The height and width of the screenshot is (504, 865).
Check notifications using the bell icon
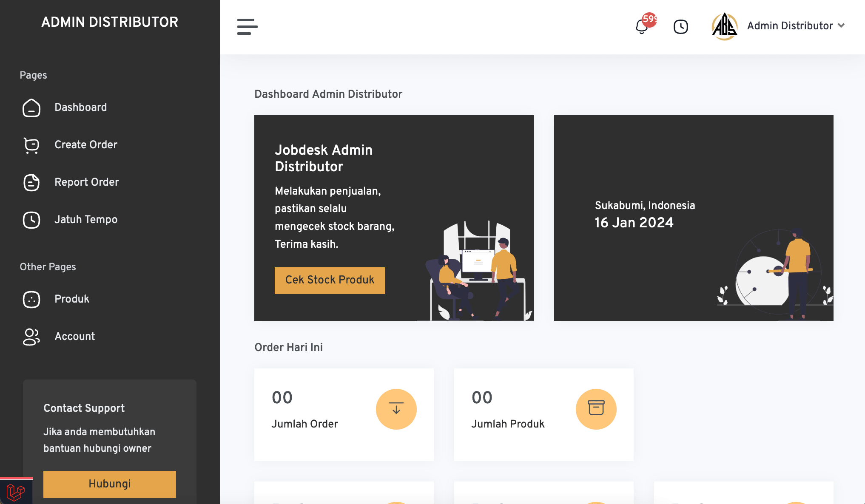click(640, 26)
